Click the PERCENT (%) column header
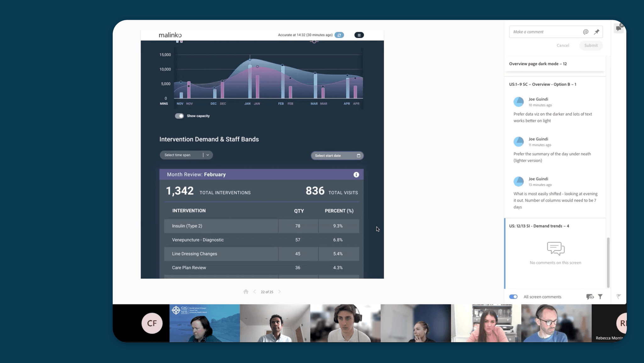Viewport: 644px width, 363px height. [x=339, y=211]
